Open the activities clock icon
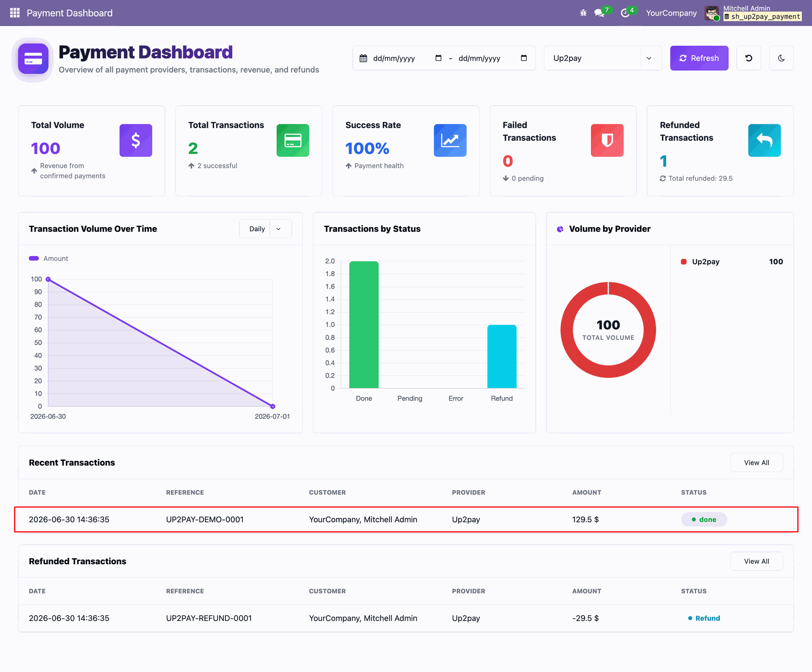 coord(625,13)
